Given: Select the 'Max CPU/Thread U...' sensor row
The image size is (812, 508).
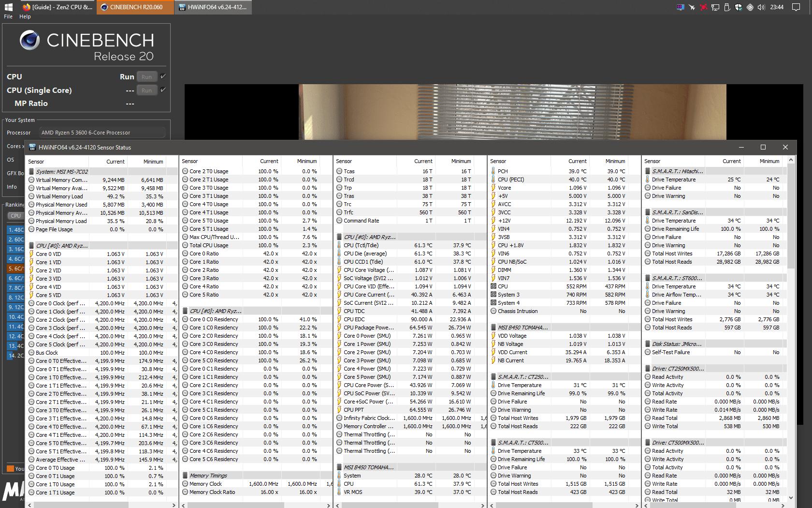Looking at the screenshot, I should point(256,237).
